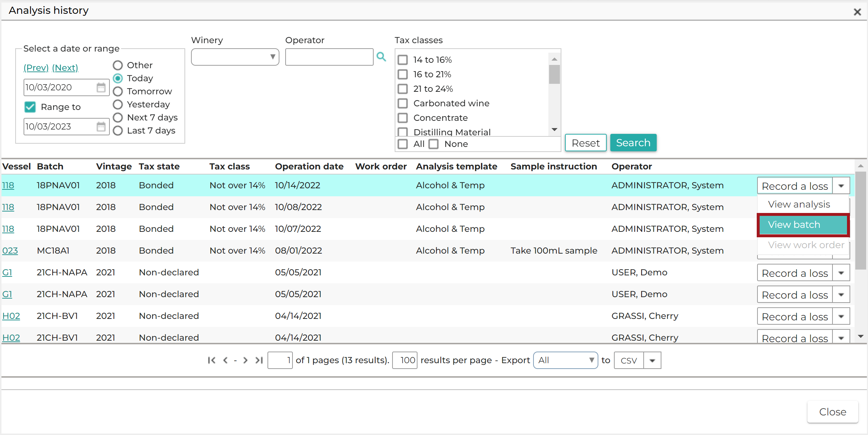The width and height of the screenshot is (868, 435).
Task: Click the Analysis template column header
Action: pyautogui.click(x=456, y=167)
